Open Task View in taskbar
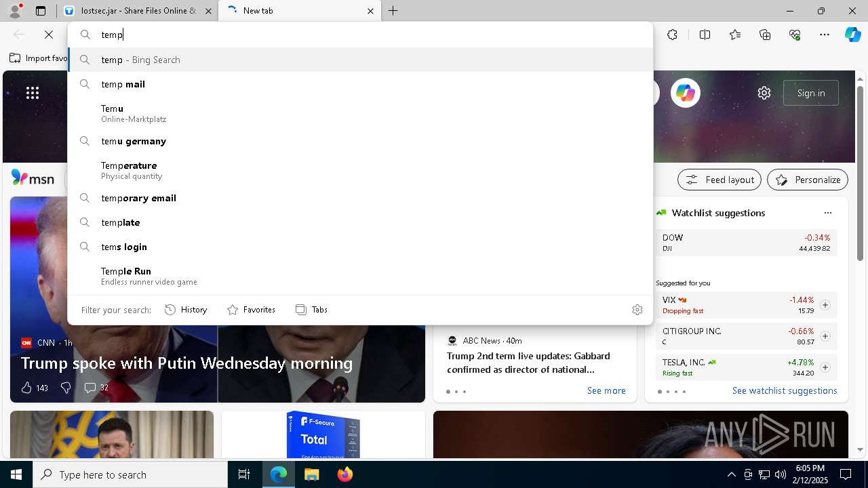The height and width of the screenshot is (488, 868). click(244, 474)
